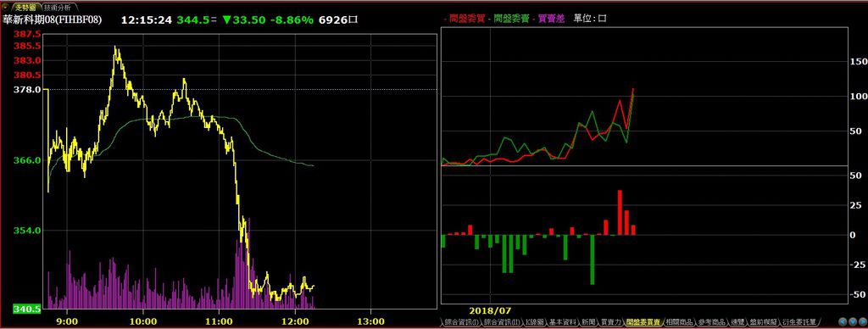This screenshot has width=868, height=329.
Task: Open the 買賣力 tab
Action: coord(611,322)
